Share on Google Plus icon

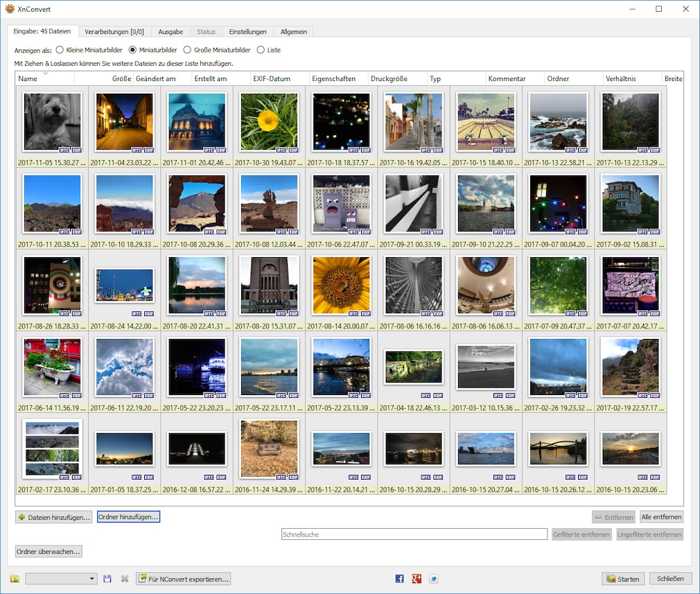pyautogui.click(x=417, y=579)
